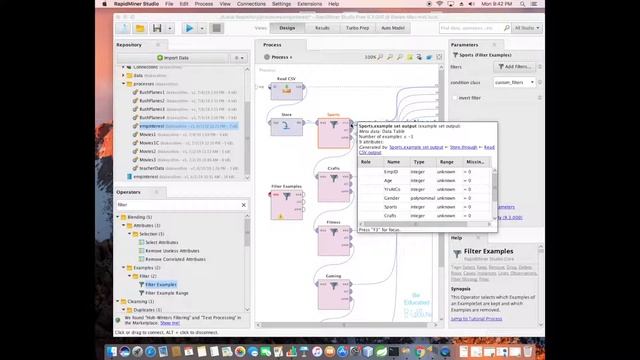640x360 pixels.
Task: Open Finder from the Dock
Action: click(x=111, y=351)
